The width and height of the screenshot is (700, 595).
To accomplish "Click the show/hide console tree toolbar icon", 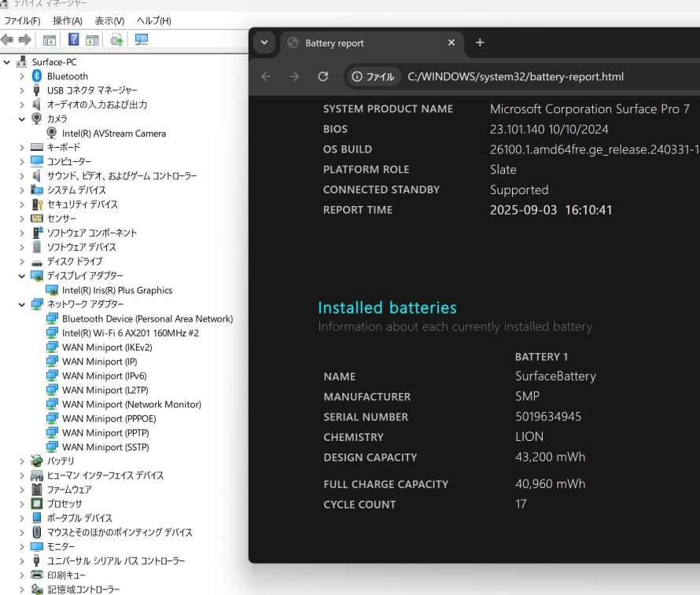I will point(49,40).
